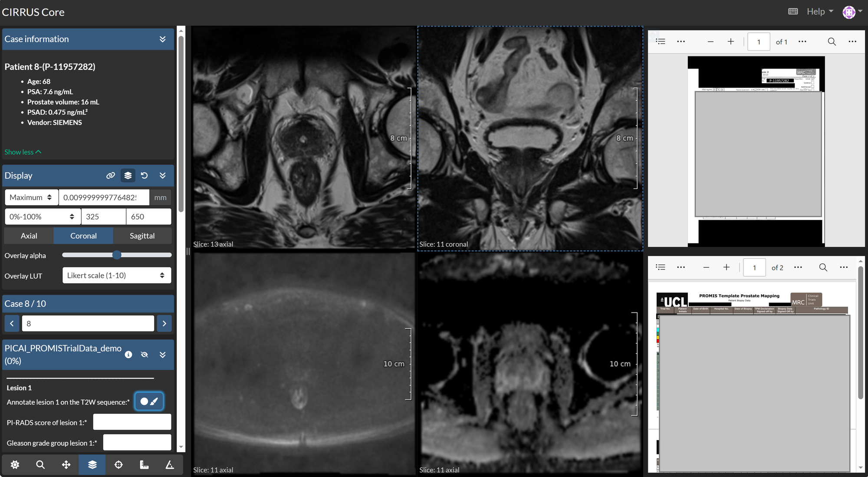Image resolution: width=868 pixels, height=477 pixels.
Task: Click the Overlay alpha slider handle
Action: [117, 255]
